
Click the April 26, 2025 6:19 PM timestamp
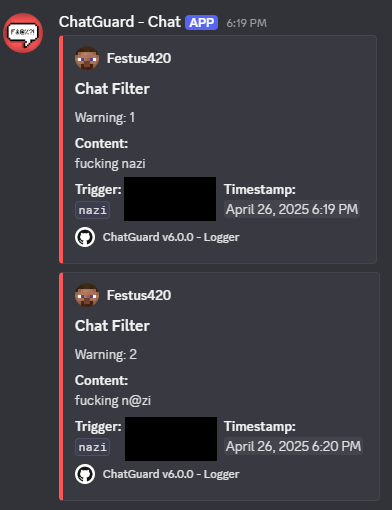292,209
